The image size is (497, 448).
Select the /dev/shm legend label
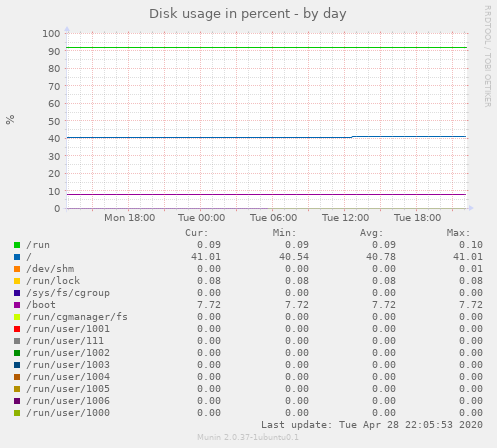click(50, 269)
